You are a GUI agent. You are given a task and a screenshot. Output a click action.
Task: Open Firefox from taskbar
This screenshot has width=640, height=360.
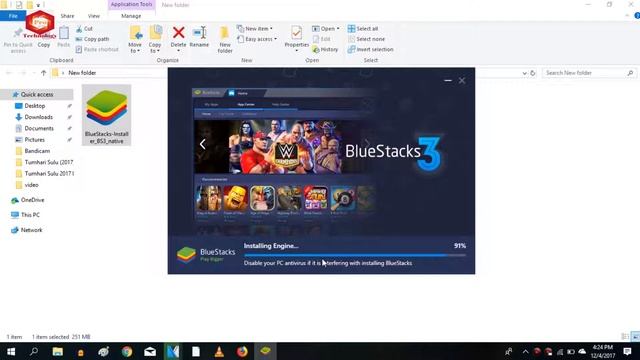point(242,351)
